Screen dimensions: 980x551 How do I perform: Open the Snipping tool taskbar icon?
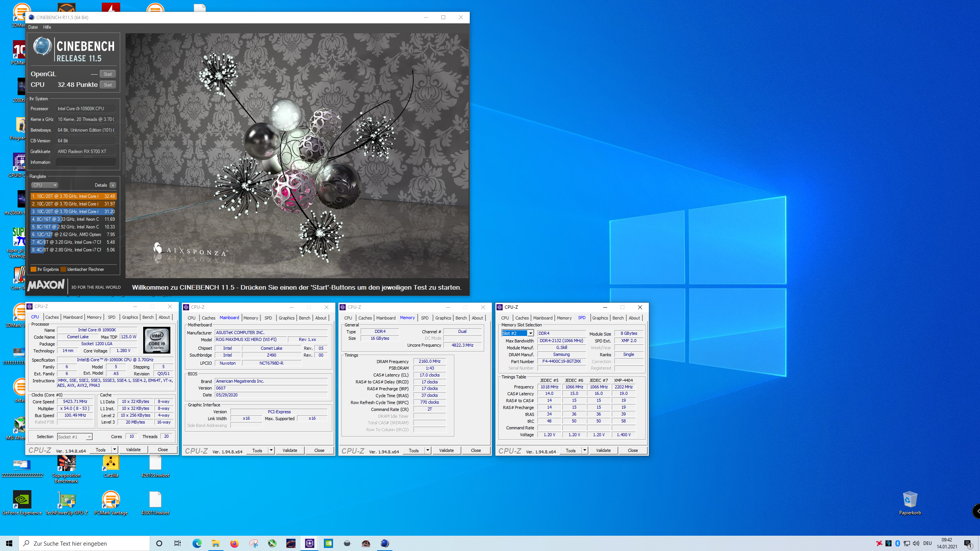[253, 543]
